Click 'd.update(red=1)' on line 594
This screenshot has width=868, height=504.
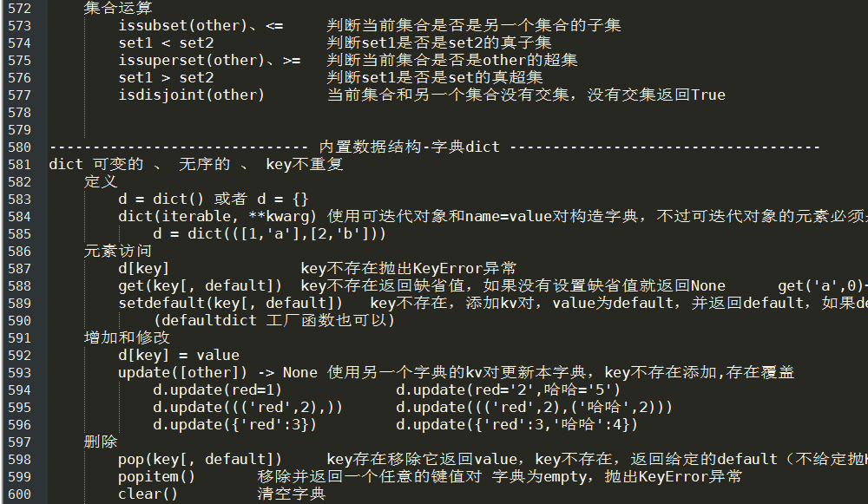pos(218,390)
